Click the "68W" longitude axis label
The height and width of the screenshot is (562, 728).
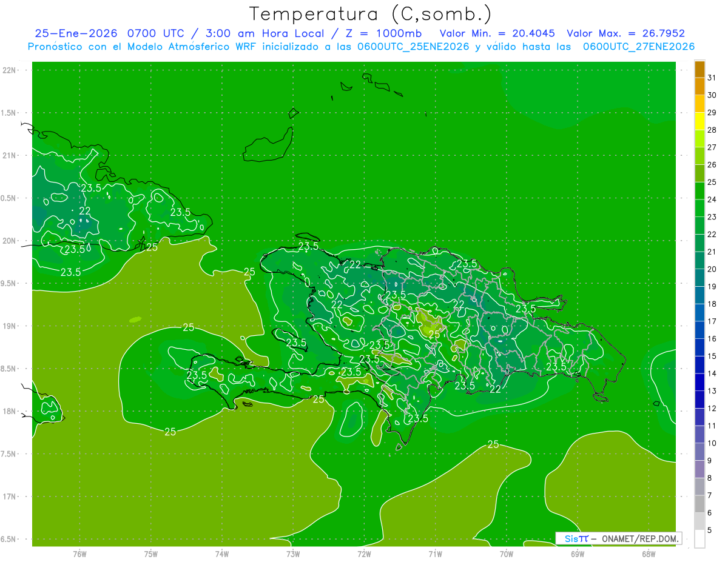[648, 554]
